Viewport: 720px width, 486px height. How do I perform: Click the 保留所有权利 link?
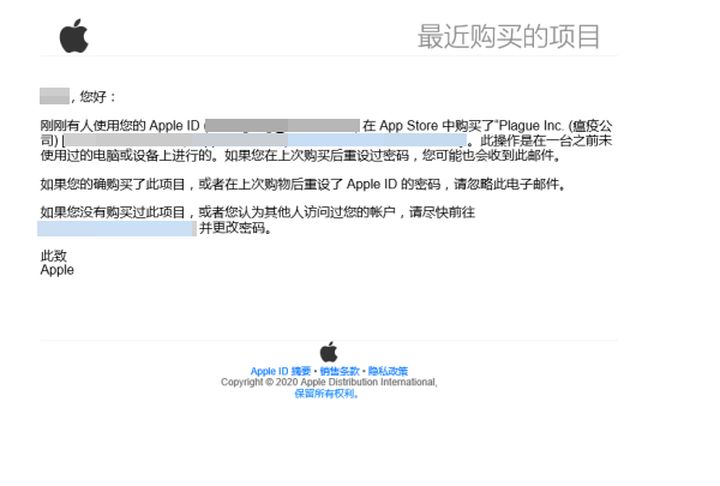(326, 394)
